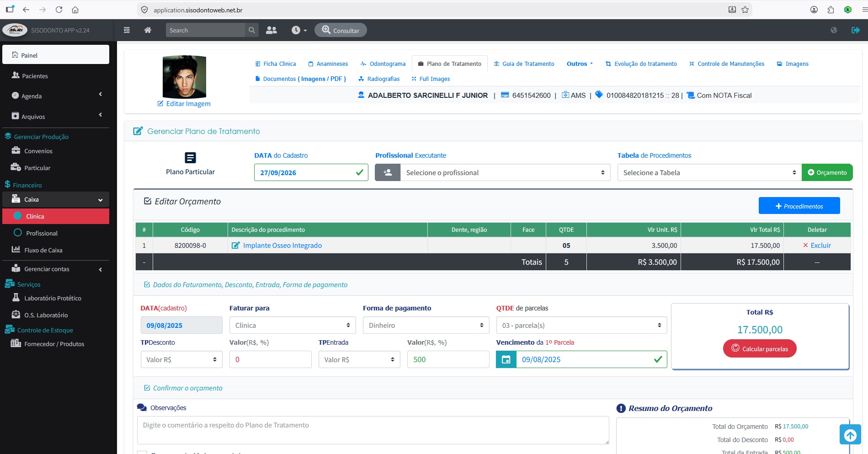Image resolution: width=868 pixels, height=454 pixels.
Task: Open the calendar icon for Vencimento date
Action: point(506,359)
